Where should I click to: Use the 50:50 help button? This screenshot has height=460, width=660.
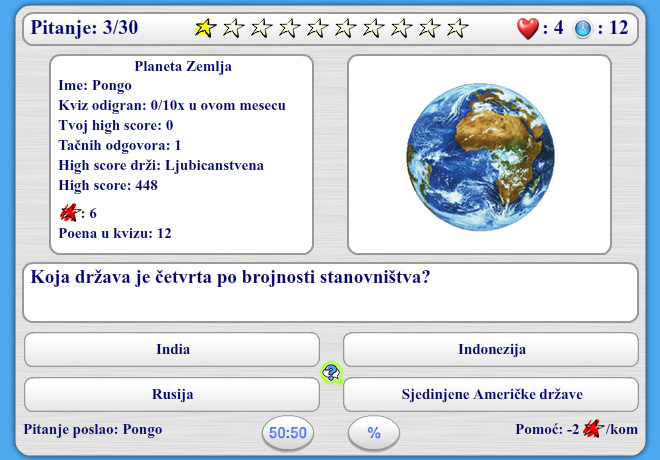click(x=288, y=433)
